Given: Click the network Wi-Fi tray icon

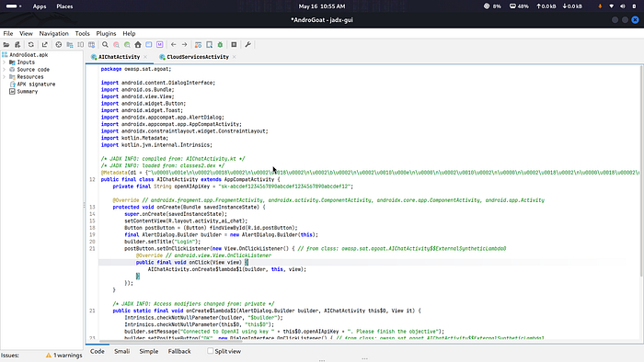Looking at the screenshot, I should click(612, 6).
